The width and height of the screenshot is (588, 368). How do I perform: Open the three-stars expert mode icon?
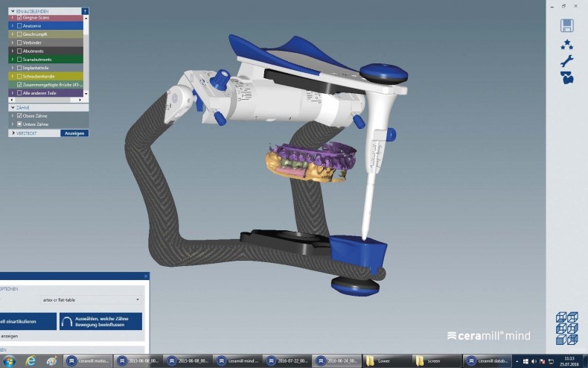point(566,44)
